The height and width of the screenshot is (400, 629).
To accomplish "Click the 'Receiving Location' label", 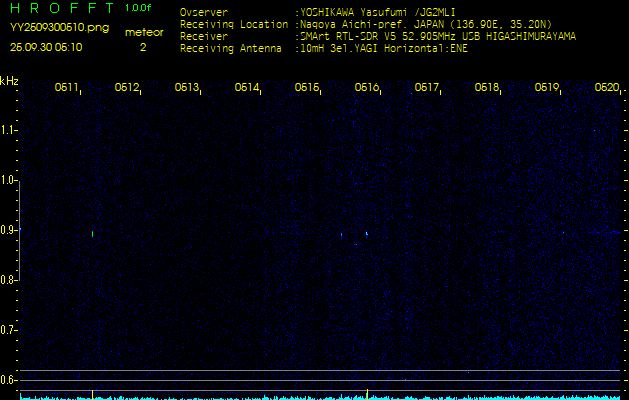I will click(234, 24).
